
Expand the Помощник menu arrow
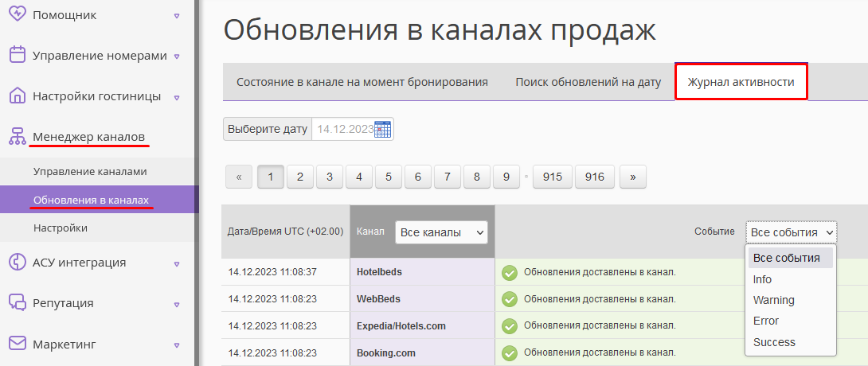177,16
